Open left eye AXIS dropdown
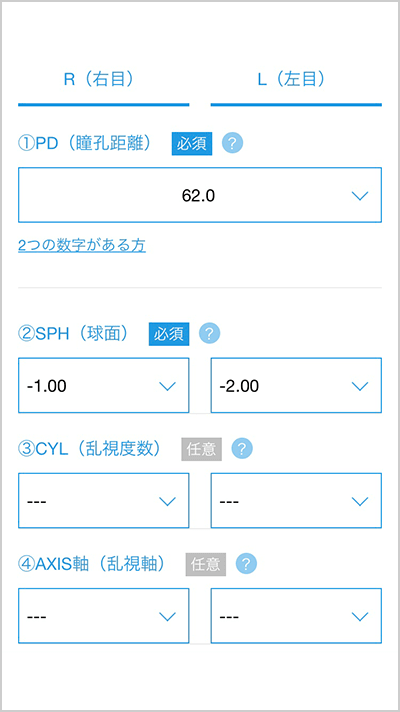The image size is (400, 712). click(296, 616)
